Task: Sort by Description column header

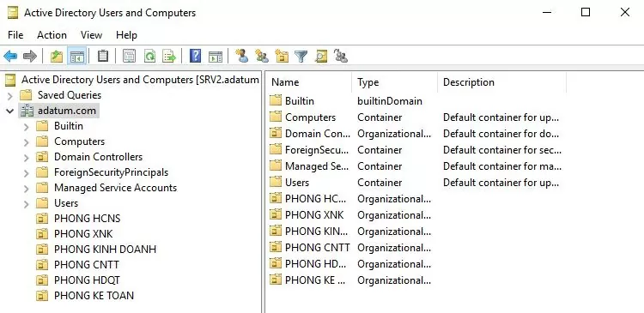Action: (502, 82)
